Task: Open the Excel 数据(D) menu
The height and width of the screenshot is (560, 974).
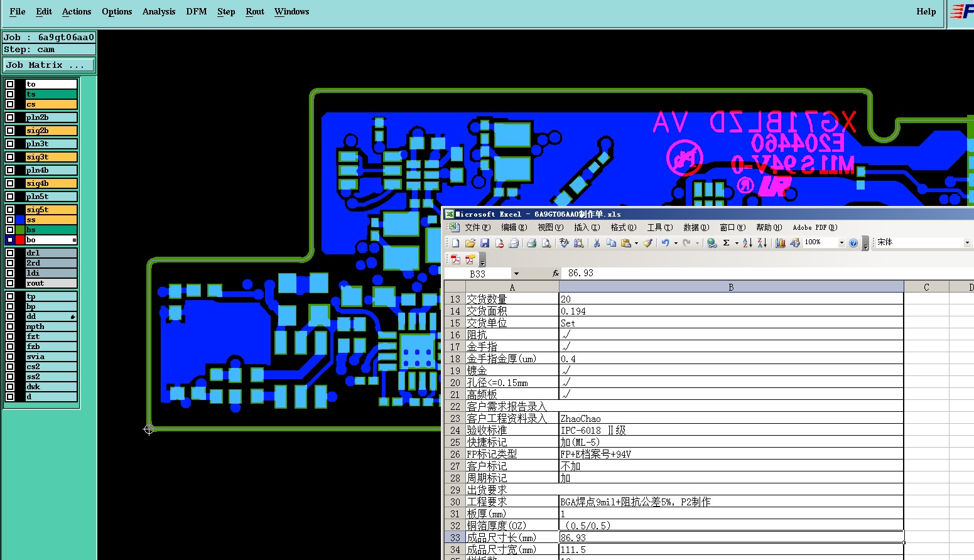Action: [696, 227]
